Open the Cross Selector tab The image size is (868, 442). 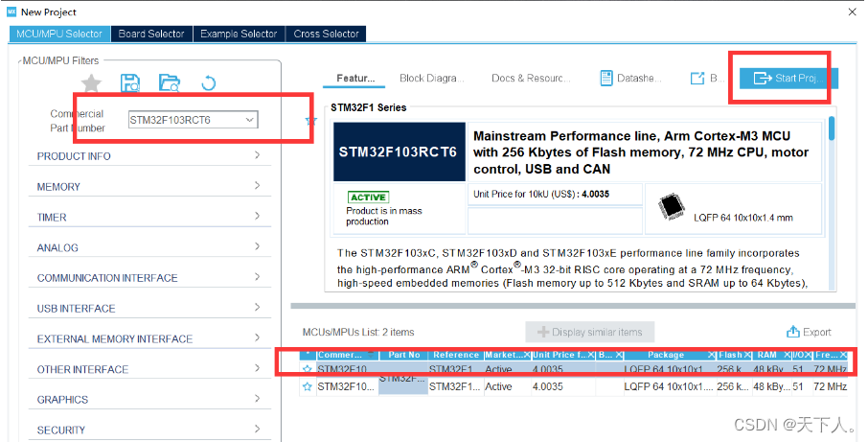click(x=326, y=34)
